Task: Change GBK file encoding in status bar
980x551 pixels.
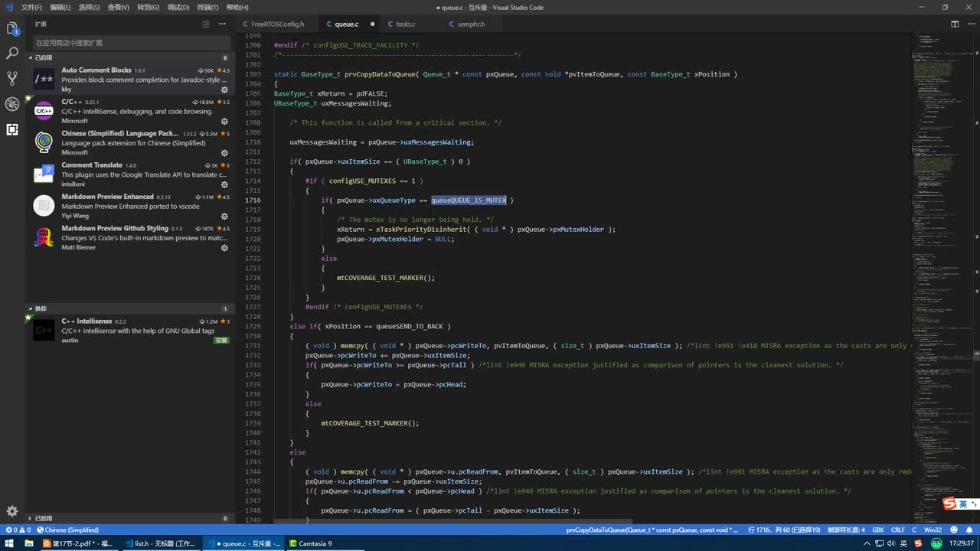Action: (877, 530)
